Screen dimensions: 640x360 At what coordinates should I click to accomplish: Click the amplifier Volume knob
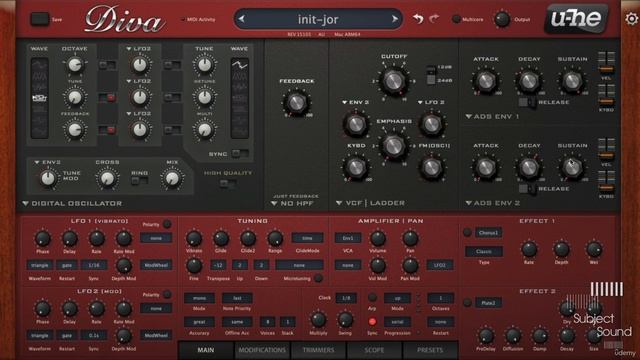click(378, 238)
